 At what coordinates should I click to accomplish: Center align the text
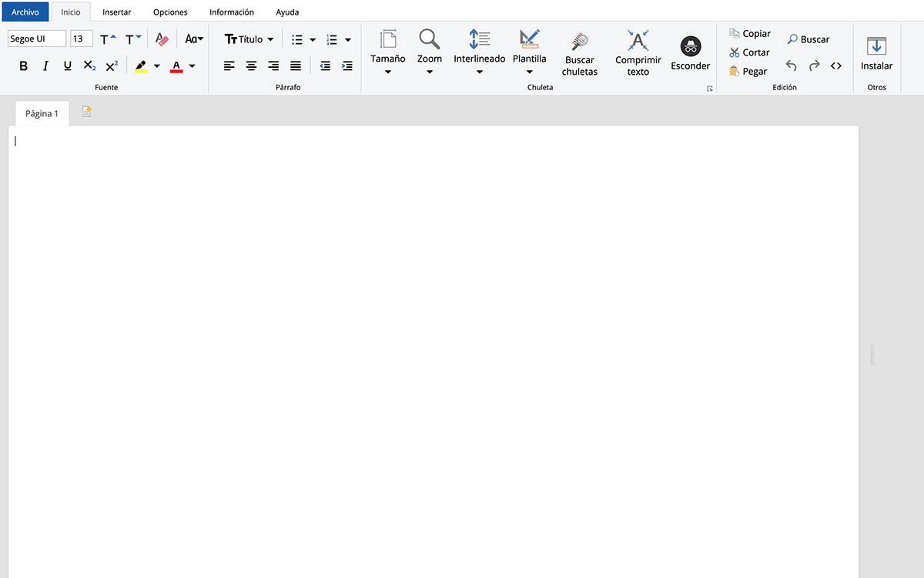click(251, 66)
